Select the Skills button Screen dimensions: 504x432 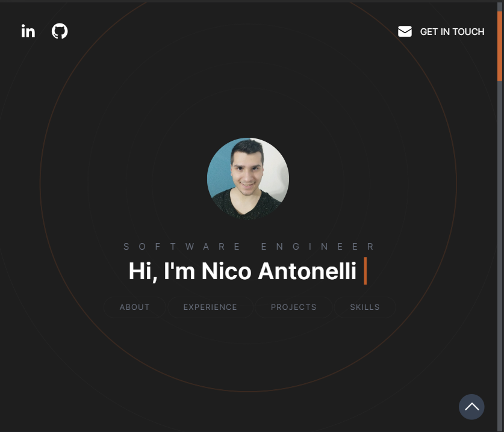pos(365,307)
